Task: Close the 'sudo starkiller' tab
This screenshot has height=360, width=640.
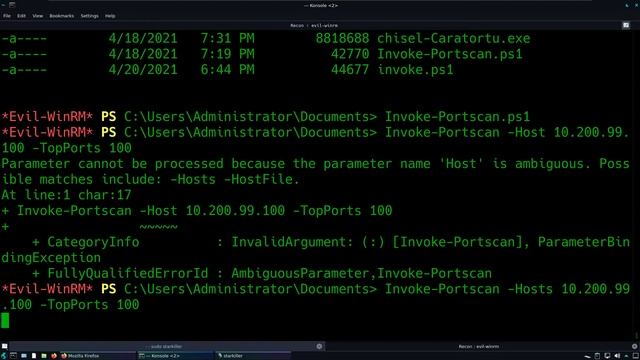Action: pos(319,347)
